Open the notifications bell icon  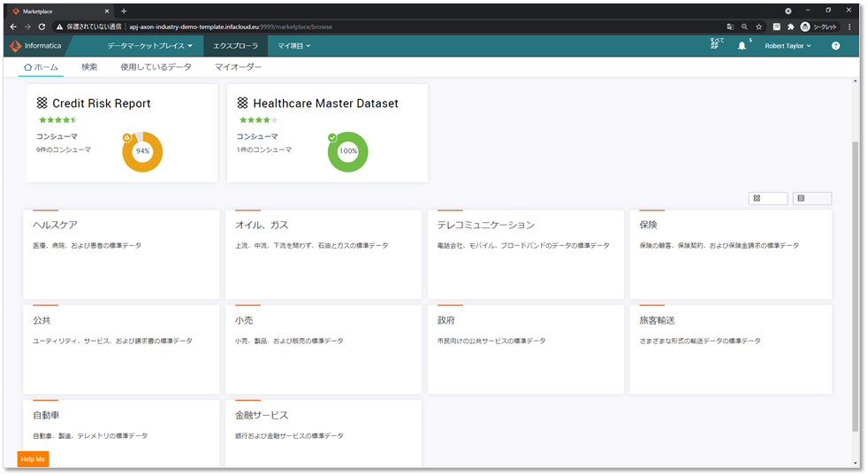coord(742,46)
